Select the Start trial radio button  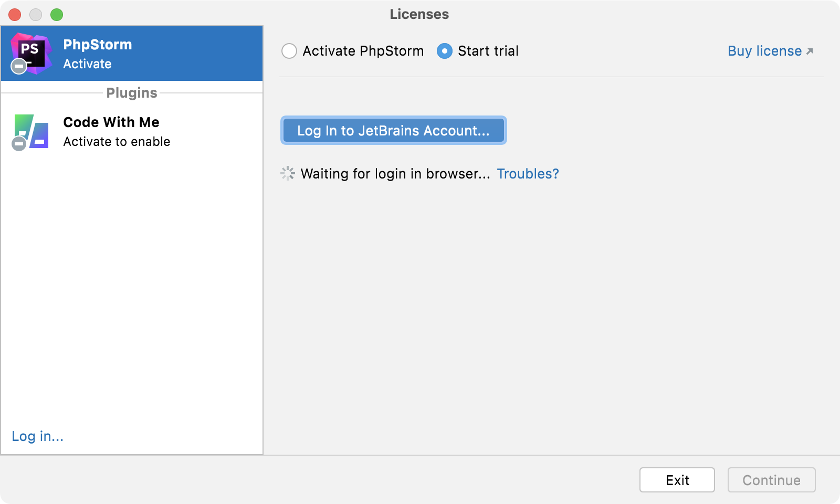445,51
